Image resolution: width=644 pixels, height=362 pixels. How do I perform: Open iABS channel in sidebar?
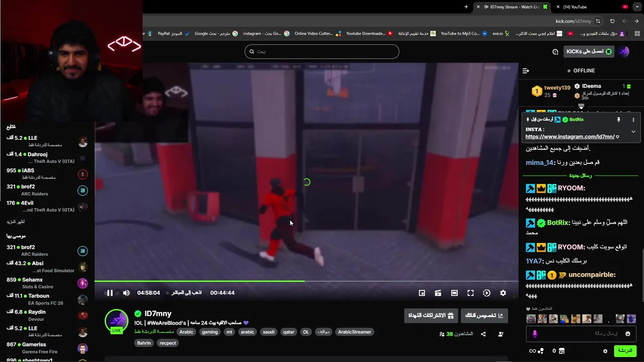pyautogui.click(x=47, y=174)
